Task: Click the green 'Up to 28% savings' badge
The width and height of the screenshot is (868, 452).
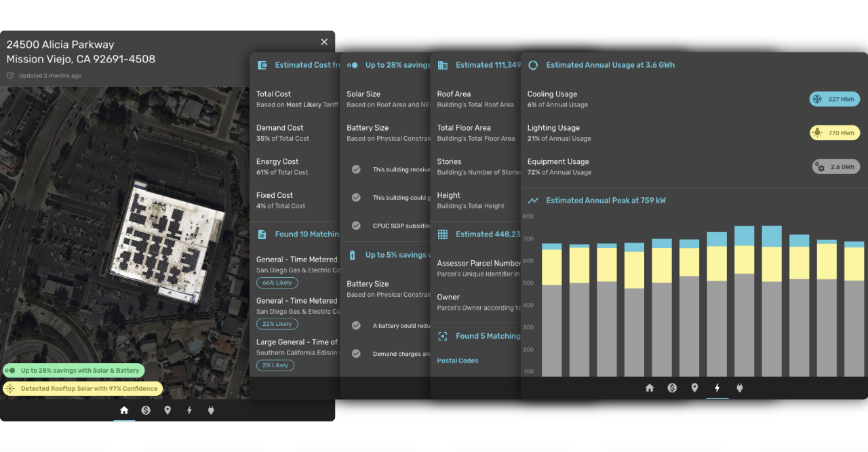Action: click(73, 371)
